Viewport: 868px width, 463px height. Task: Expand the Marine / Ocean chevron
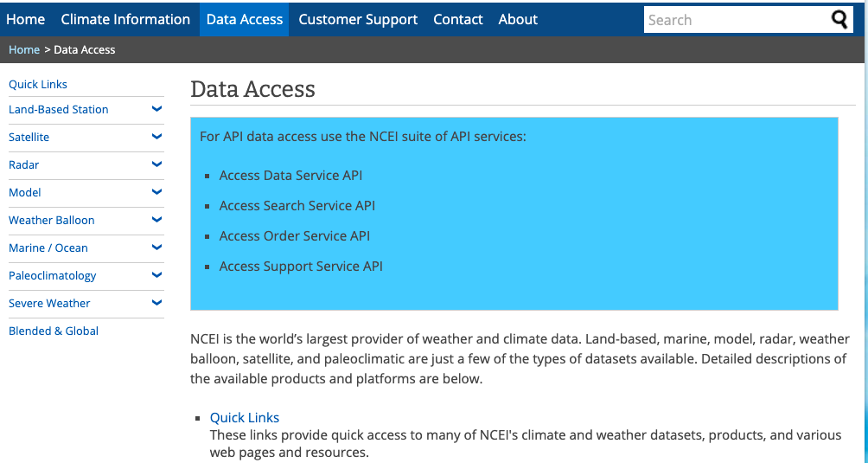point(156,248)
